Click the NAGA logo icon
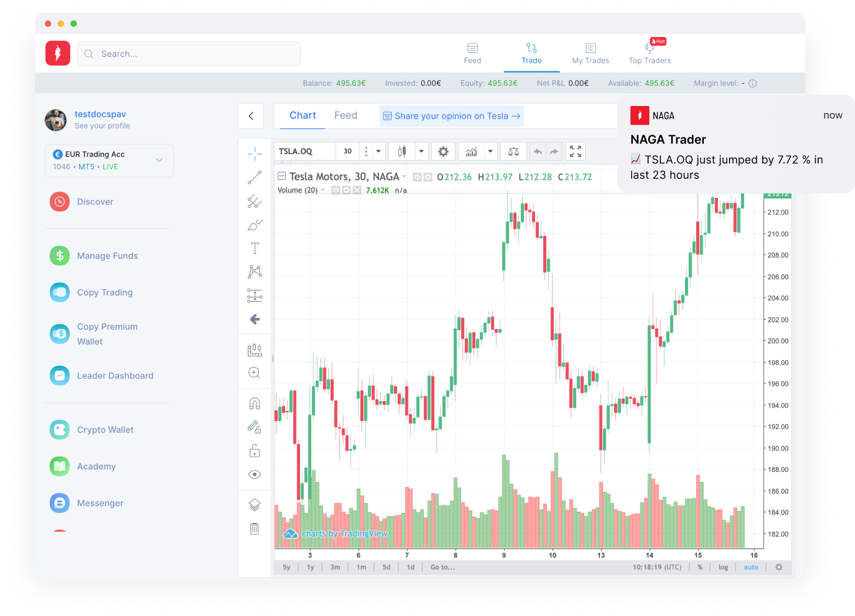This screenshot has height=616, width=855. coord(58,53)
